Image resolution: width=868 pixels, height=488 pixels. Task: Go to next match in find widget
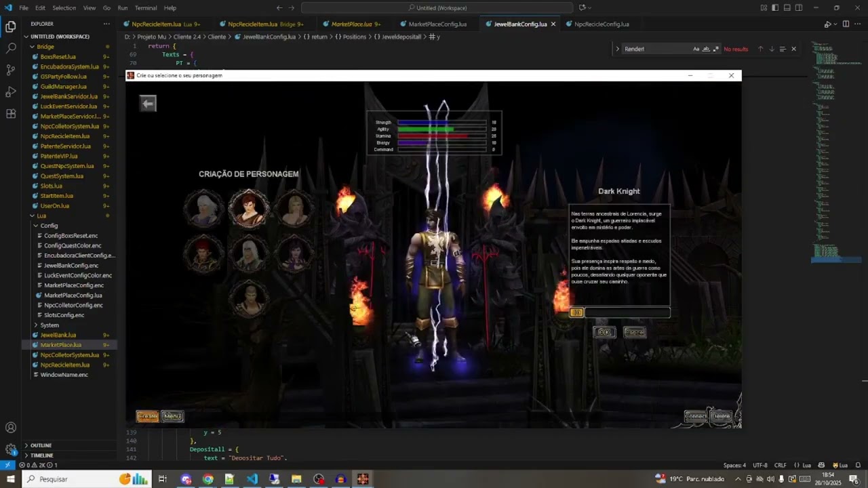pyautogui.click(x=771, y=49)
